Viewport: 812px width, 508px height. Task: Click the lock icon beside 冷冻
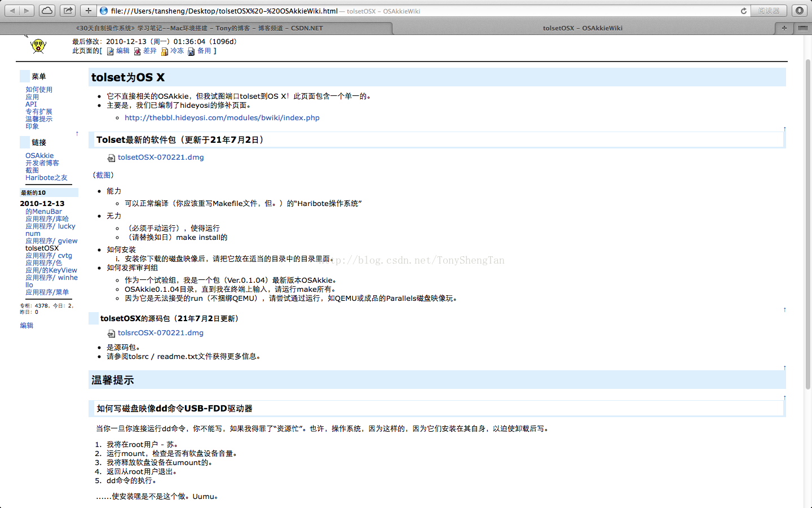[x=165, y=51]
